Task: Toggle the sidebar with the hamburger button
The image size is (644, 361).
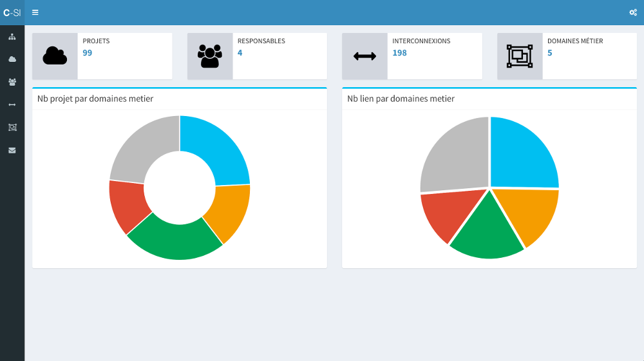Action: (x=35, y=12)
